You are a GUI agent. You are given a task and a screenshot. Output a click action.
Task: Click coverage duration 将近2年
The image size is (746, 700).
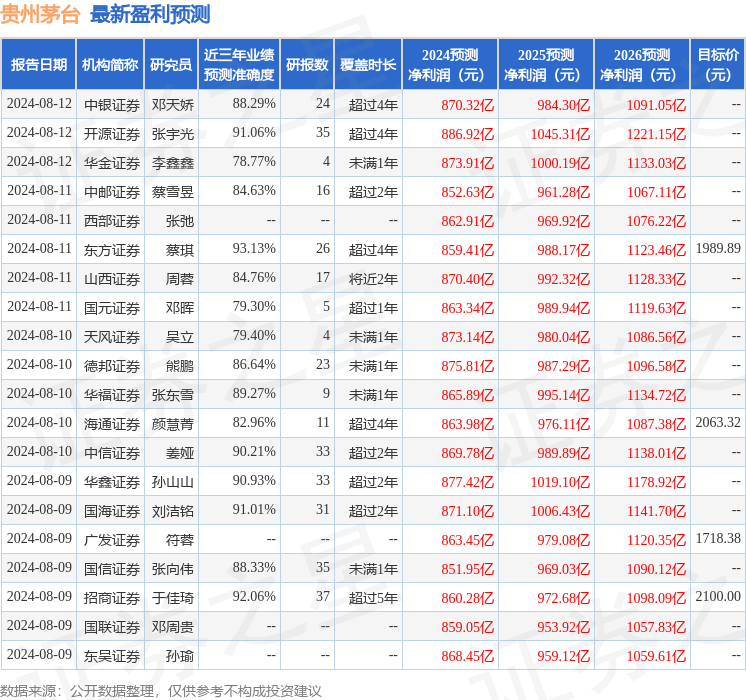(x=373, y=279)
